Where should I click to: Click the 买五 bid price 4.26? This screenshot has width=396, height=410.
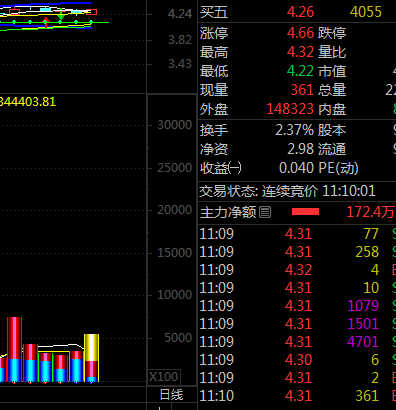(300, 12)
